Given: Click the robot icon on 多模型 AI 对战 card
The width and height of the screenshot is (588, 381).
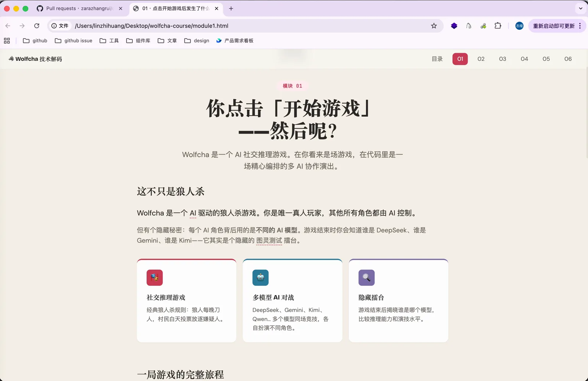Looking at the screenshot, I should [261, 277].
